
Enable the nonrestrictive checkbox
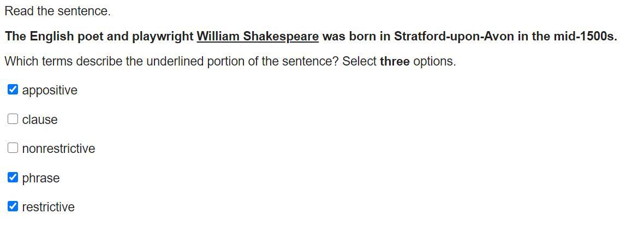[x=13, y=148]
